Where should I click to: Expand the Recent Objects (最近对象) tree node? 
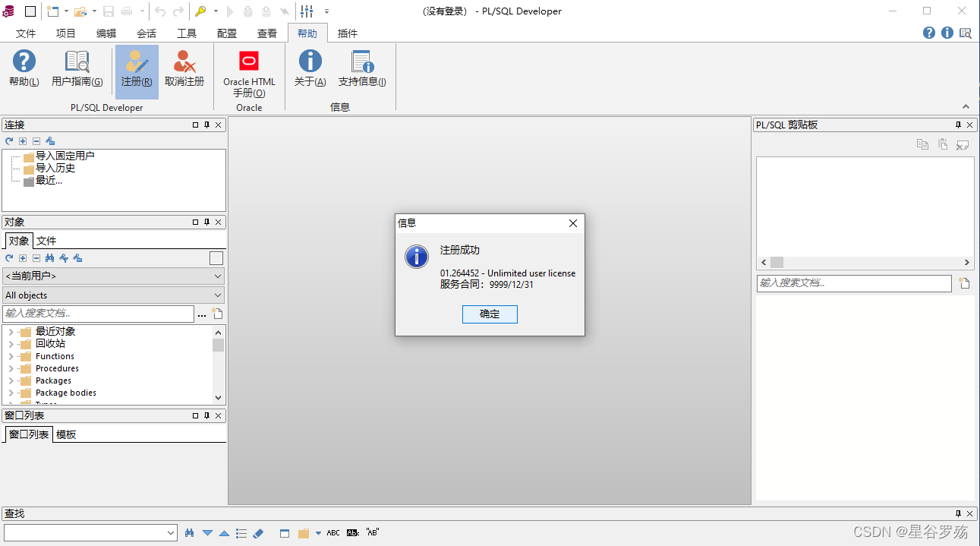click(x=11, y=332)
